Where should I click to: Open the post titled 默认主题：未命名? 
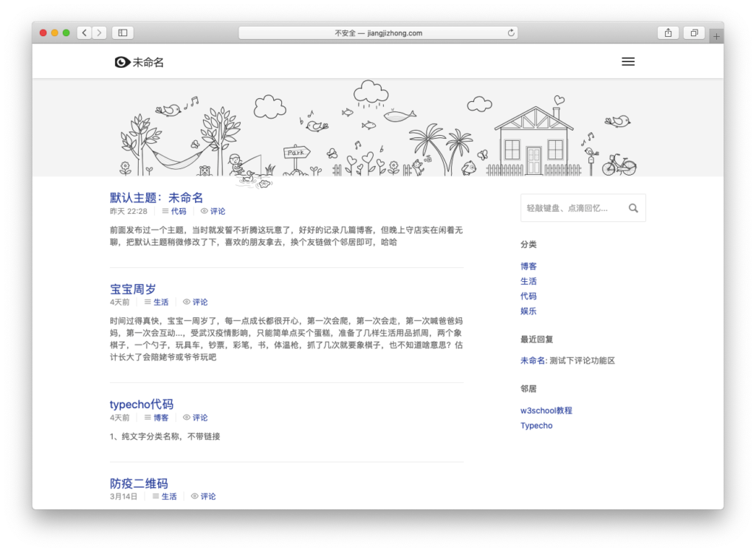click(x=156, y=197)
